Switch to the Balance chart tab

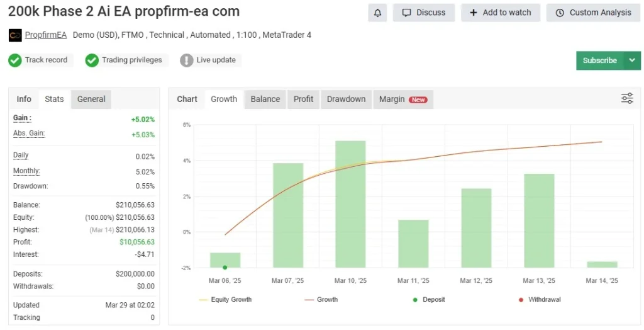pos(265,99)
